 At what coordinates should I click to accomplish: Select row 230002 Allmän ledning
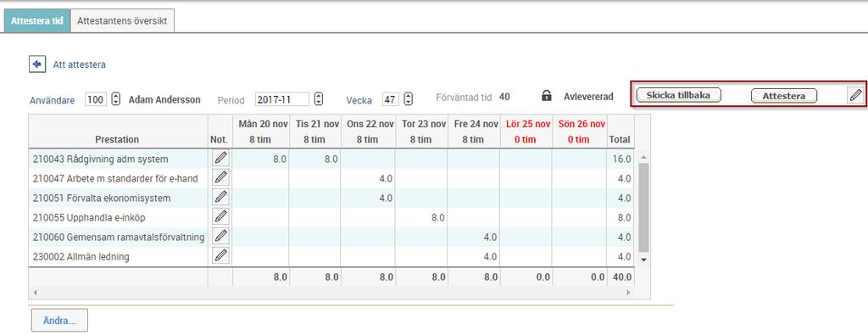click(331, 257)
